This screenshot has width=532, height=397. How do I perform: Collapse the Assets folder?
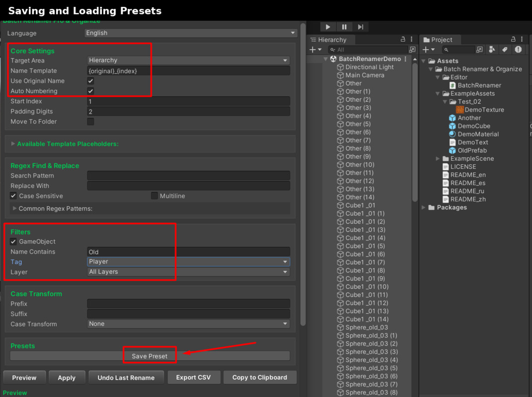point(423,61)
